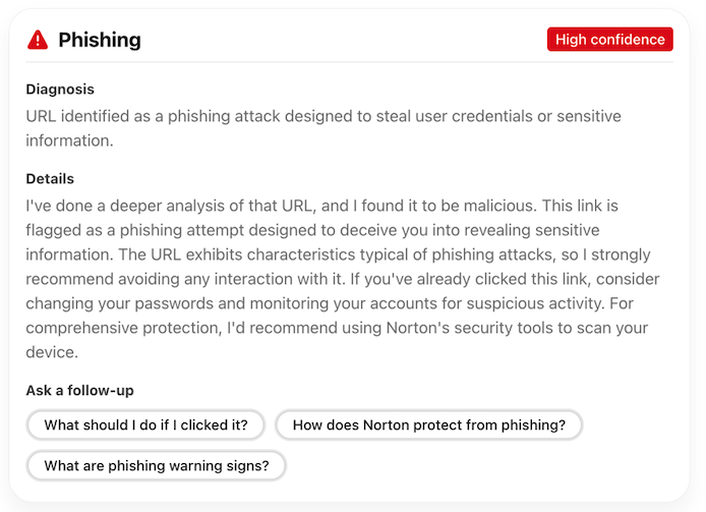Click the diagnosis text about stealing user credentials
Image resolution: width=706 pixels, height=512 pixels.
click(x=323, y=117)
